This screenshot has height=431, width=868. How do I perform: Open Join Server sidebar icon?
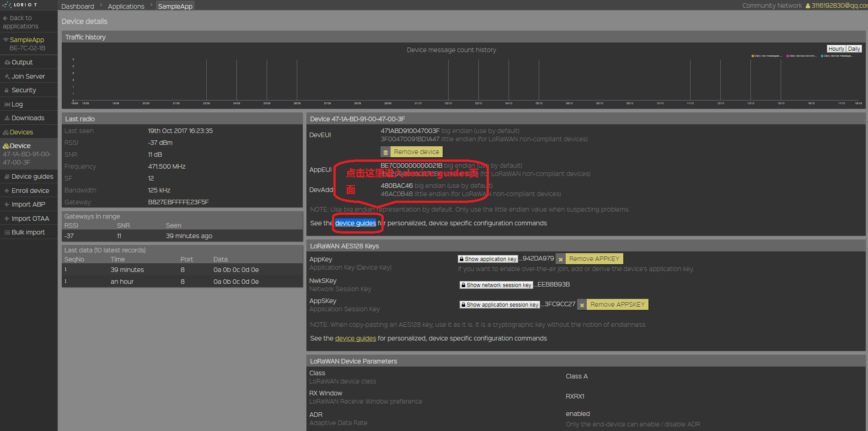(7, 76)
